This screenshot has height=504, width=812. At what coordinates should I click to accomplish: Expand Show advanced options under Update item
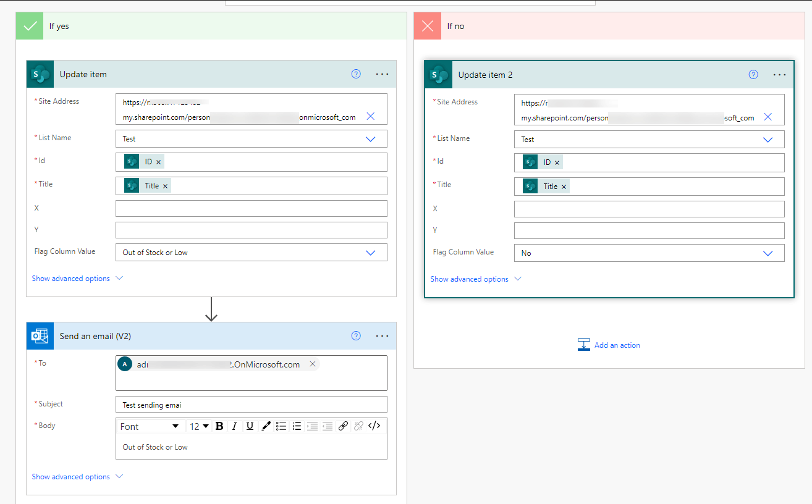pos(70,278)
